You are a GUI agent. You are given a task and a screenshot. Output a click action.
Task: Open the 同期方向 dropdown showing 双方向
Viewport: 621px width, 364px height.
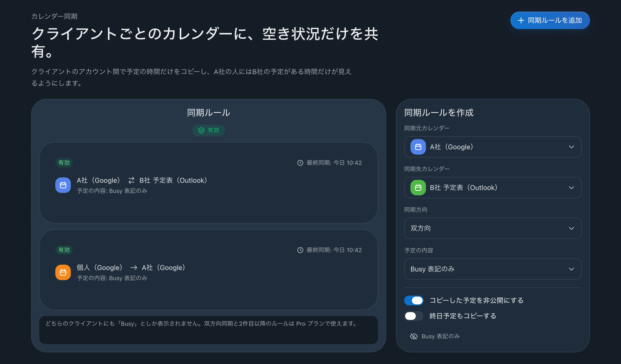tap(493, 228)
